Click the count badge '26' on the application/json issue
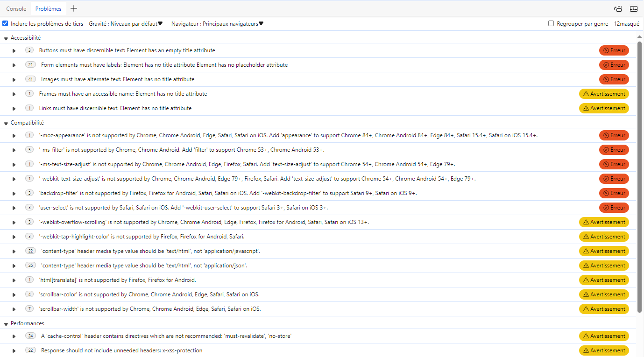Viewport: 644px width, 357px height. [x=30, y=266]
